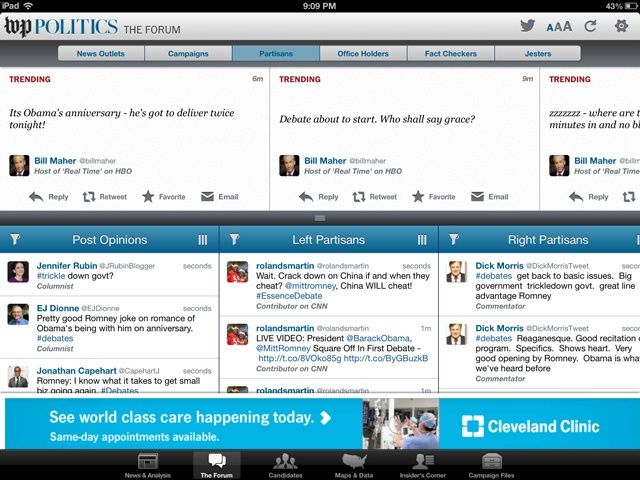Screen dimensions: 640x480
Task: Open News & Analysis bottom tab
Action: tap(148, 466)
